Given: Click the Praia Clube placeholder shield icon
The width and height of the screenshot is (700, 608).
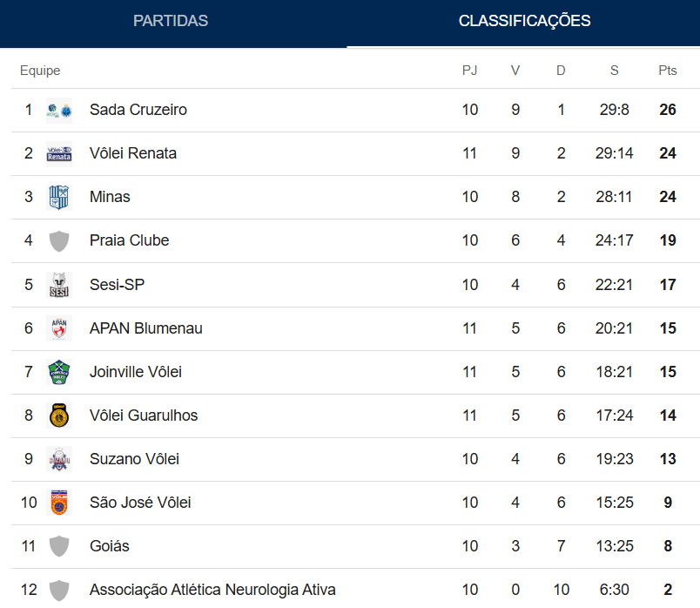Looking at the screenshot, I should 59,241.
